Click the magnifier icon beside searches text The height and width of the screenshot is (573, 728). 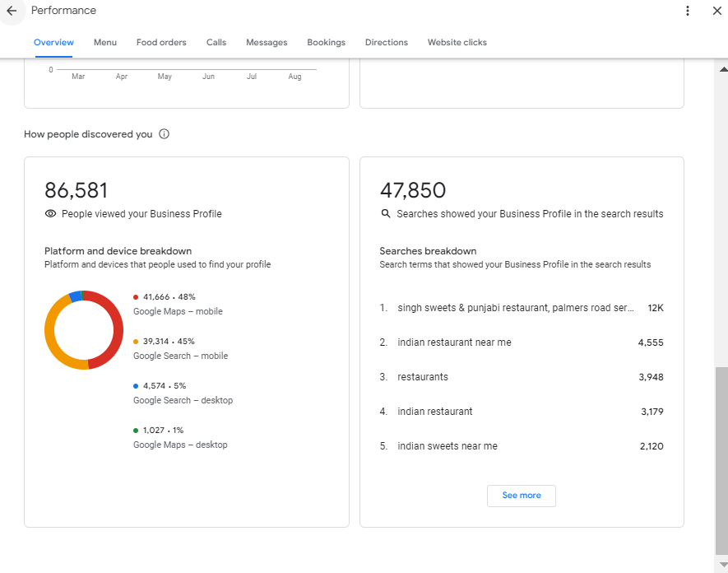click(x=385, y=213)
